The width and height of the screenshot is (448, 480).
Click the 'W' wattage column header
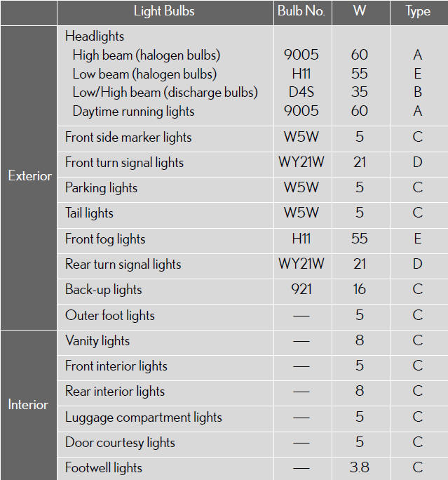[359, 11]
